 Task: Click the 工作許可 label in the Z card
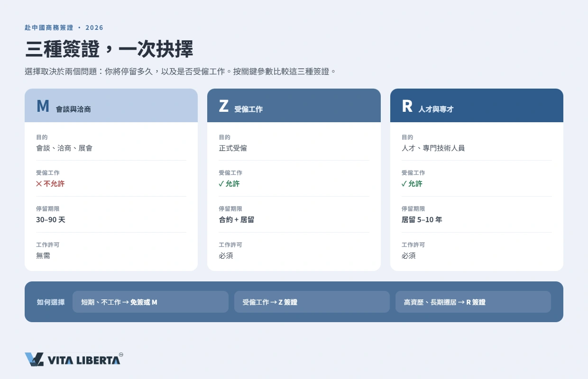[230, 245]
